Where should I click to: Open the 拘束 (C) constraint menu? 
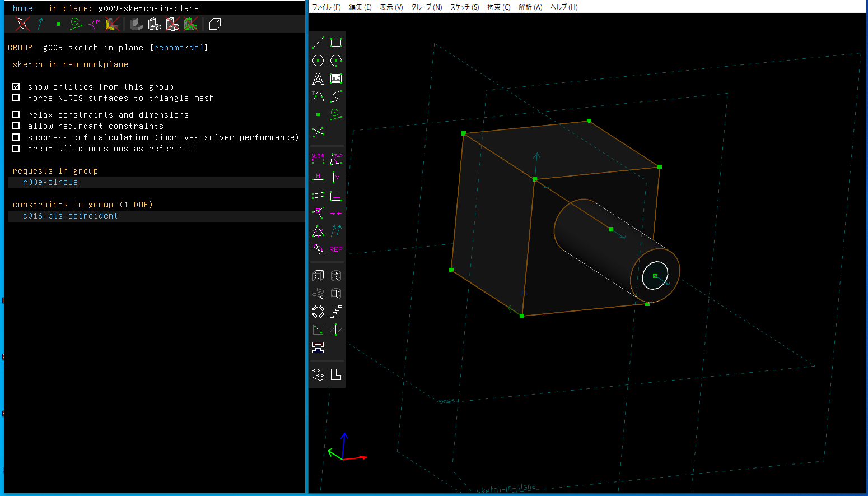(498, 7)
